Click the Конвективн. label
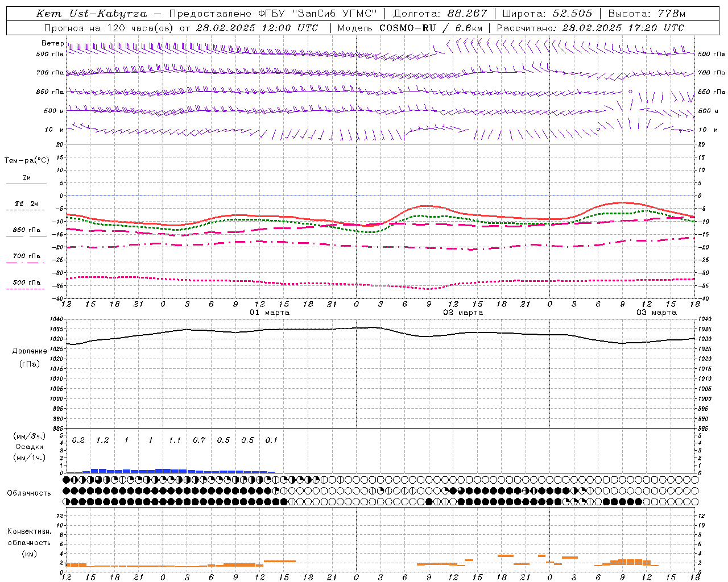 click(x=30, y=531)
